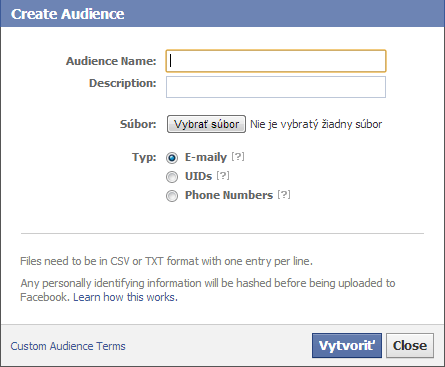445x367 pixels.
Task: Open help marker beside Phone Numbers
Action: pyautogui.click(x=284, y=194)
